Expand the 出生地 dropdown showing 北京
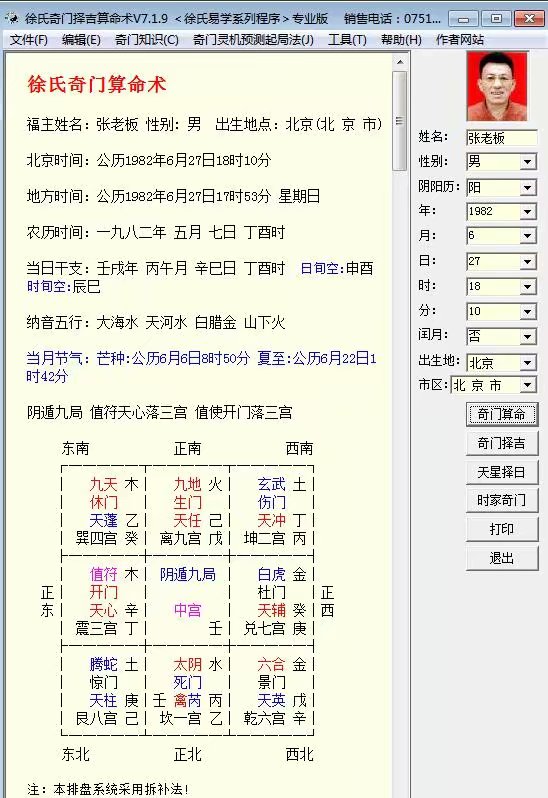 pos(528,362)
